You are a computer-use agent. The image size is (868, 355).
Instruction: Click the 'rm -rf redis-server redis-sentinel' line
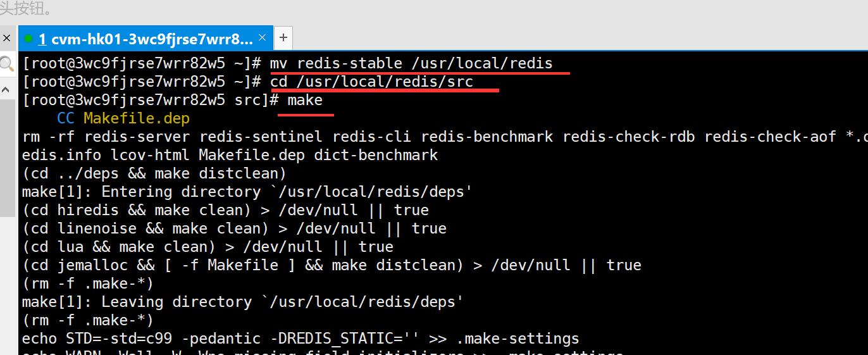coord(445,137)
